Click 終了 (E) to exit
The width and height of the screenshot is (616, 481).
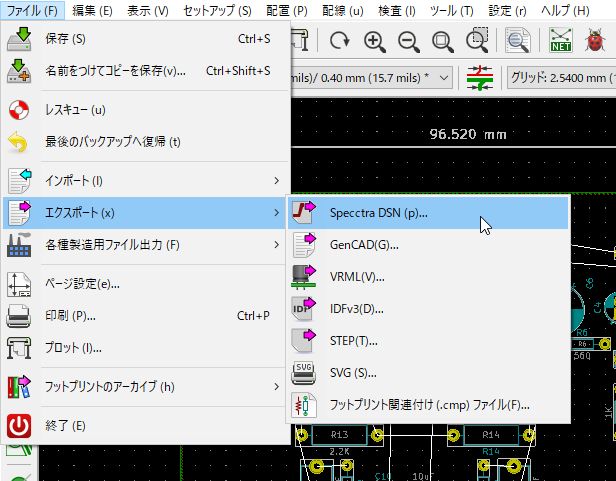(66, 426)
